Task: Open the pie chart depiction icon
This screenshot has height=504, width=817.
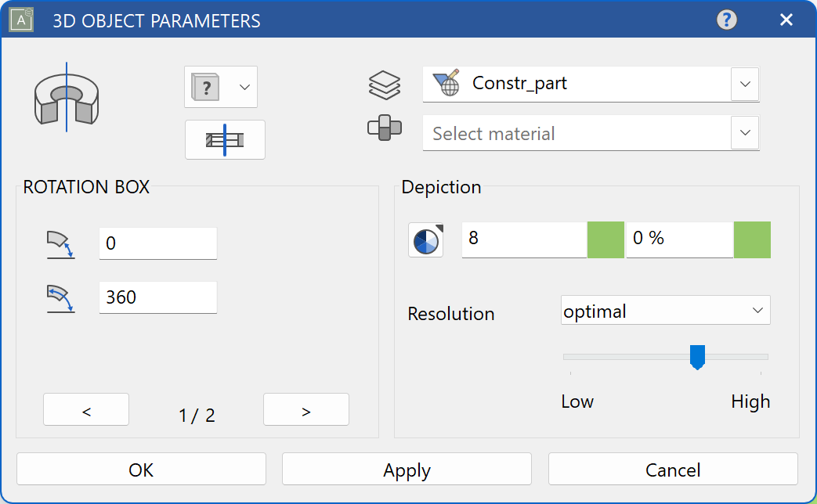Action: [425, 240]
